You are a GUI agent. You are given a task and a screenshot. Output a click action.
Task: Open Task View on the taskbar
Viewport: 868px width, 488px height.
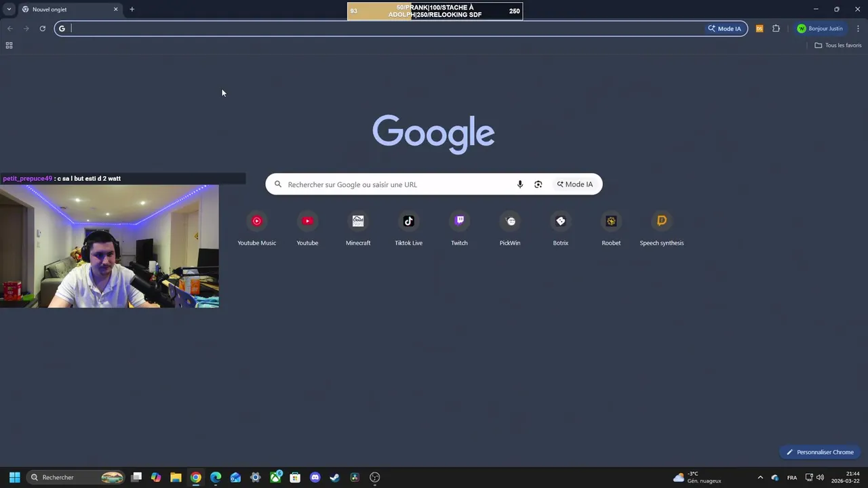point(136,477)
